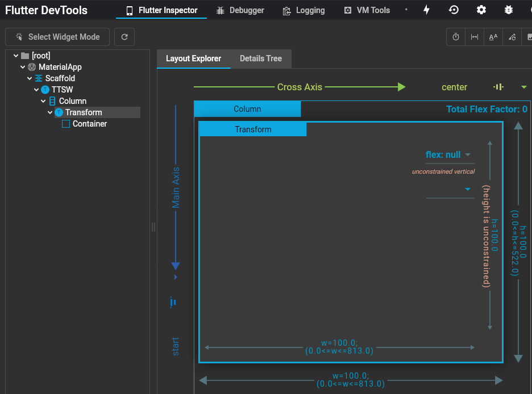Select Container in widget tree
This screenshot has height=394, width=532.
90,124
